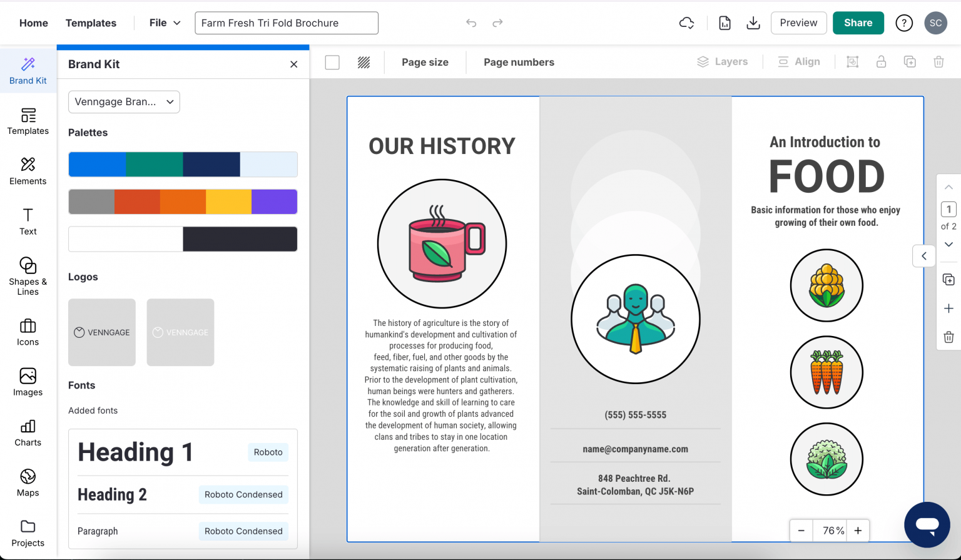This screenshot has width=961, height=560.
Task: Select the Page size option
Action: (x=425, y=63)
